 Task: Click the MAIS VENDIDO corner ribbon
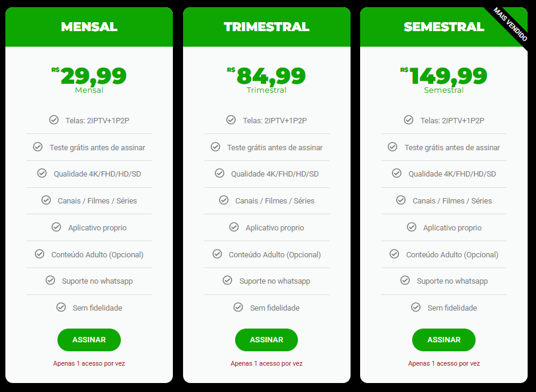510,24
